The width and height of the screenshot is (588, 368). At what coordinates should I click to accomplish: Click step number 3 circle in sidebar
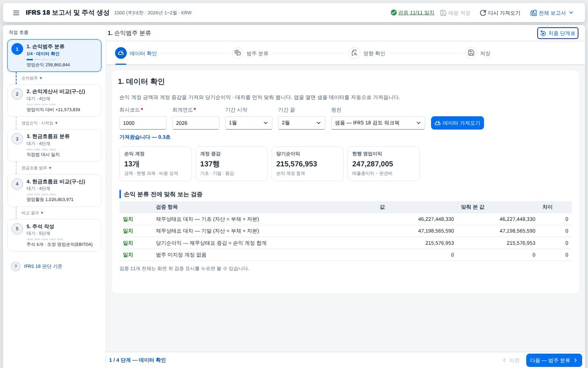point(17,139)
